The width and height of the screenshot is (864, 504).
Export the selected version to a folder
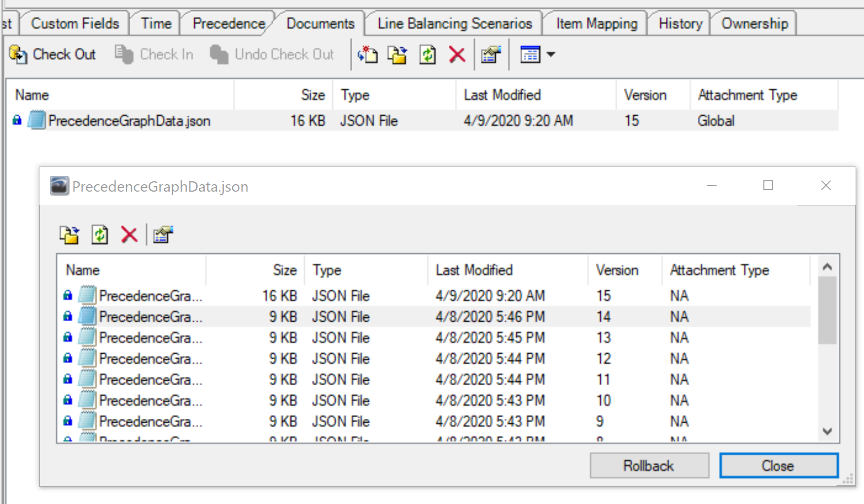[x=69, y=235]
